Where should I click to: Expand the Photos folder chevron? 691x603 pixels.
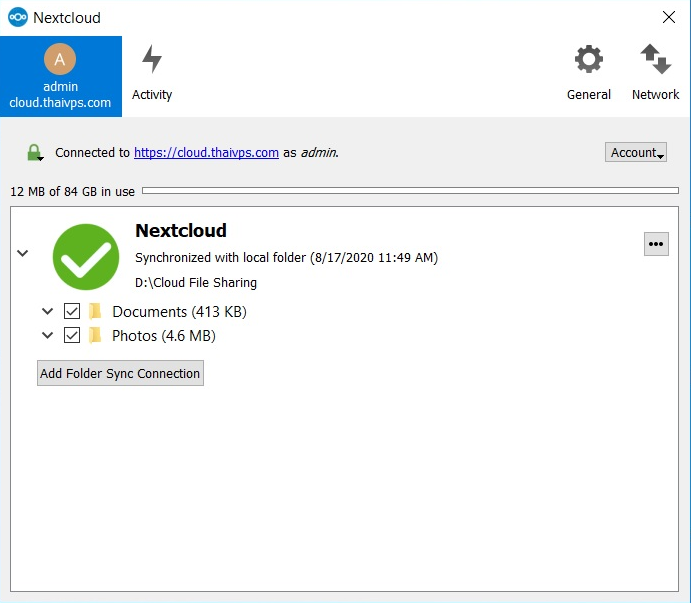(47, 335)
